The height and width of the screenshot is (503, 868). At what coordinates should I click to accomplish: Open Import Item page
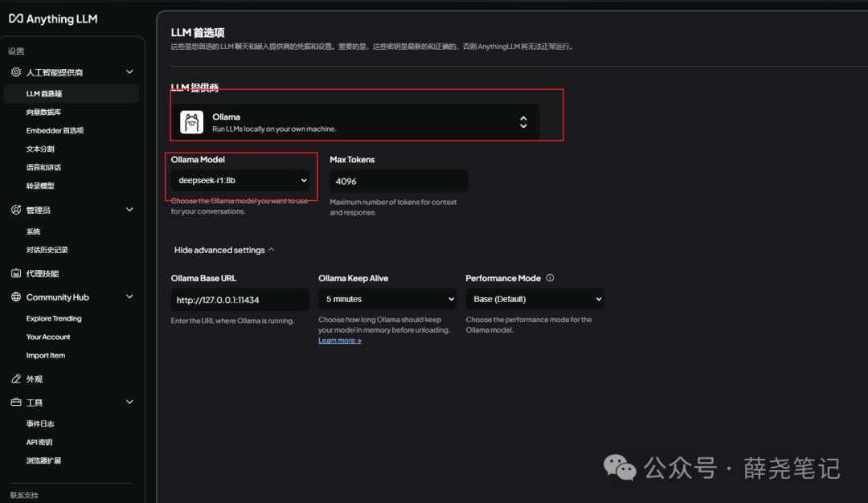(x=45, y=355)
